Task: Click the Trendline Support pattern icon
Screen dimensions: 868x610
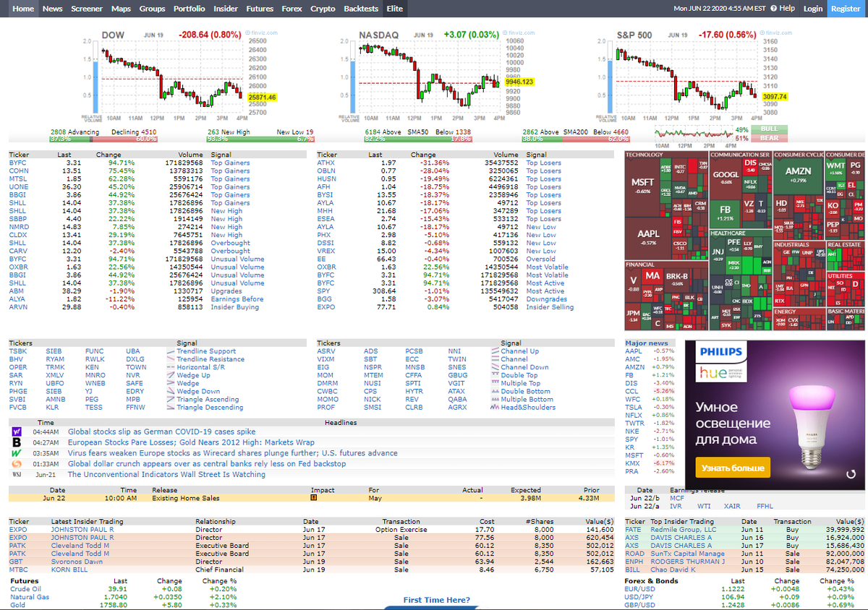Action: point(171,351)
